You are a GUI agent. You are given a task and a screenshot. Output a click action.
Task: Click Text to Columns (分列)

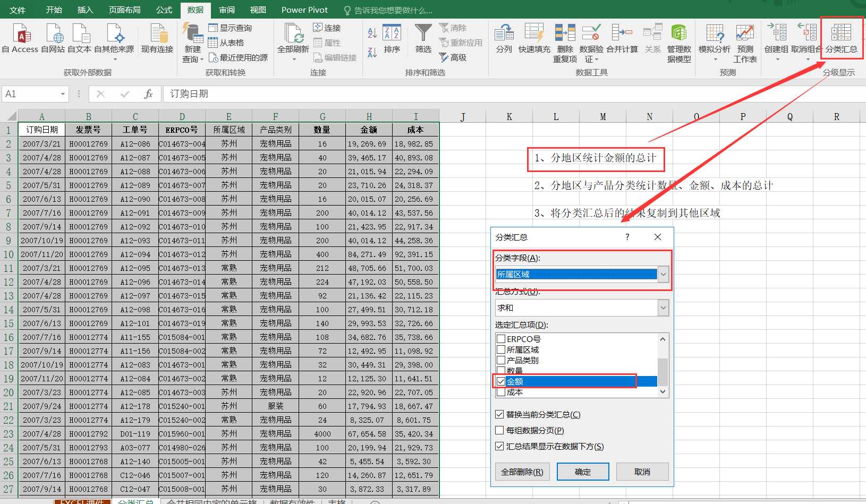pyautogui.click(x=504, y=38)
